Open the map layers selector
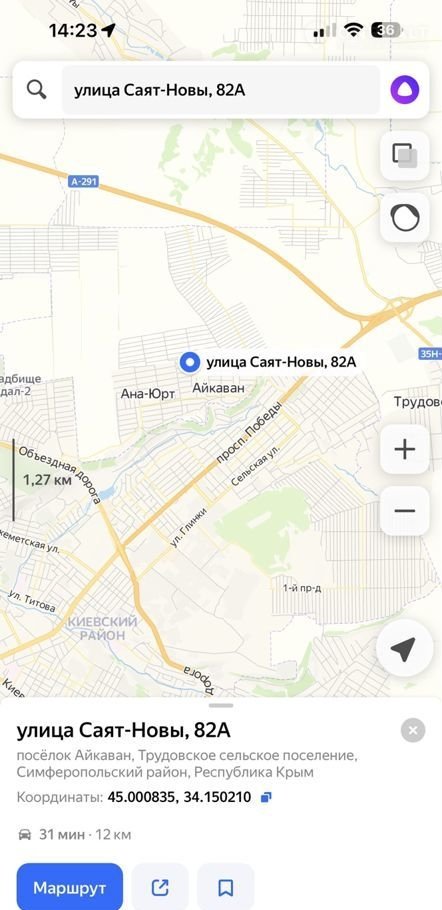This screenshot has width=442, height=910. point(404,156)
